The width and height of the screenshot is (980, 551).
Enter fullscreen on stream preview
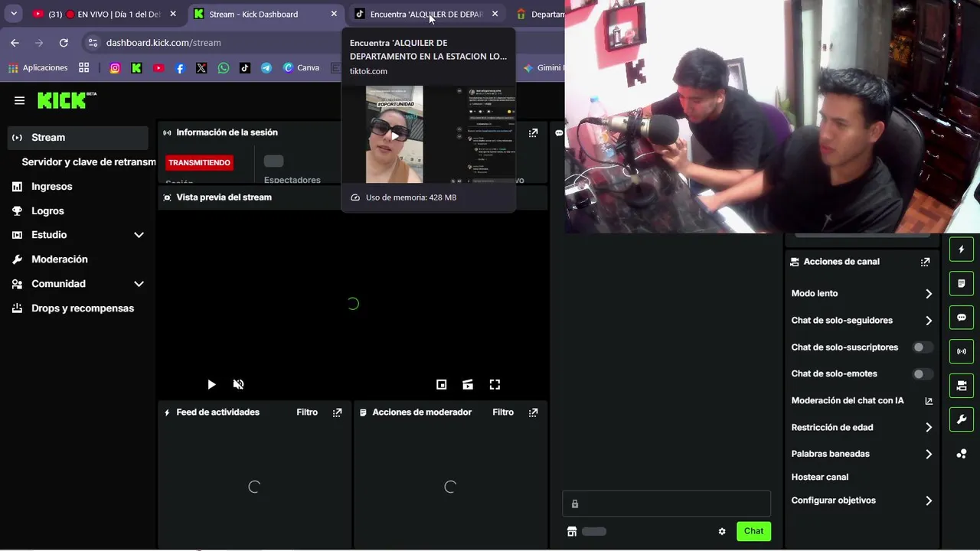click(495, 385)
